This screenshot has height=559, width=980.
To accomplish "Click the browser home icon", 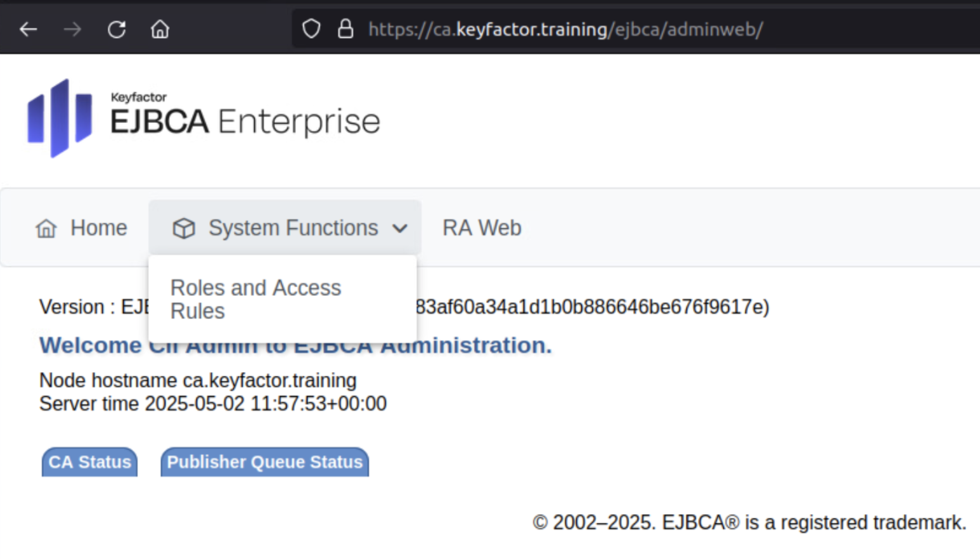I will pos(160,29).
